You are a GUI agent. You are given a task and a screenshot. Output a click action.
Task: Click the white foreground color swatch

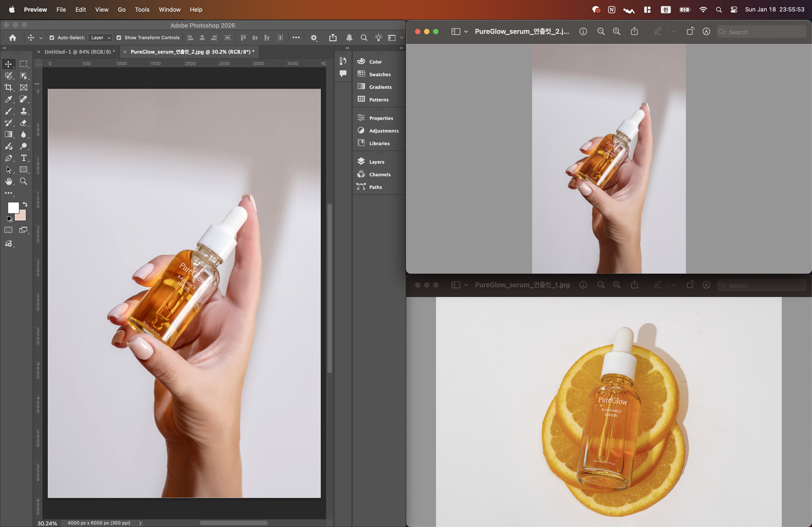click(13, 208)
